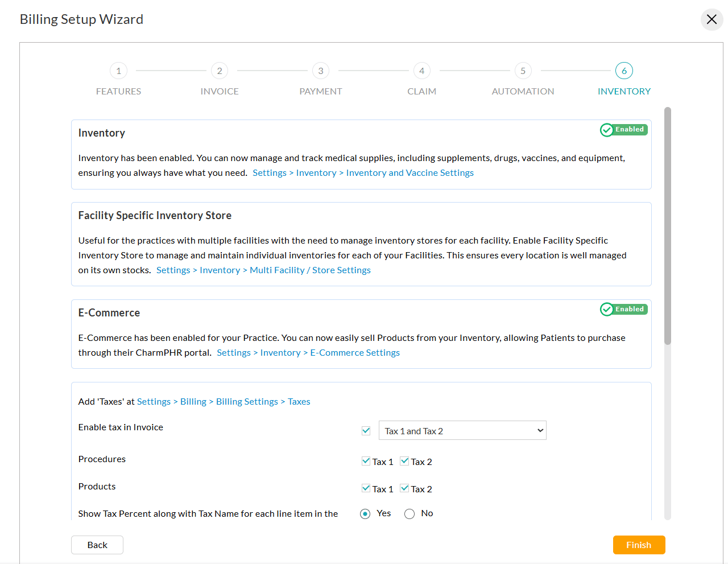Select the highlighted step circle 6 INVENTORY
The width and height of the screenshot is (728, 564).
(624, 71)
